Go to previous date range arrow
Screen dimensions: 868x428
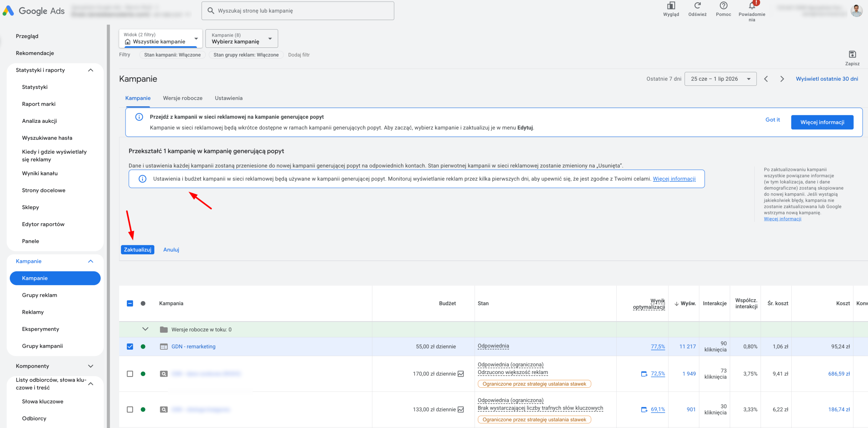(766, 79)
